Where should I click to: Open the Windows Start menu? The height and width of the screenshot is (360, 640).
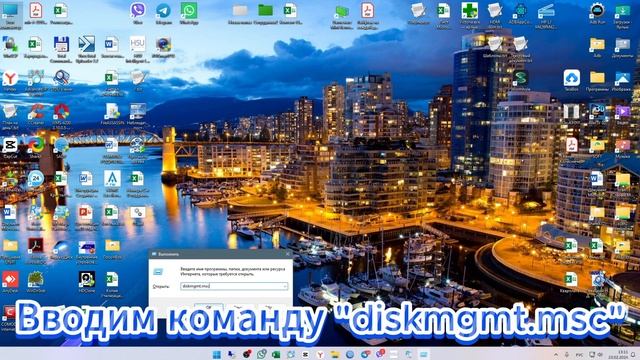coord(217,354)
